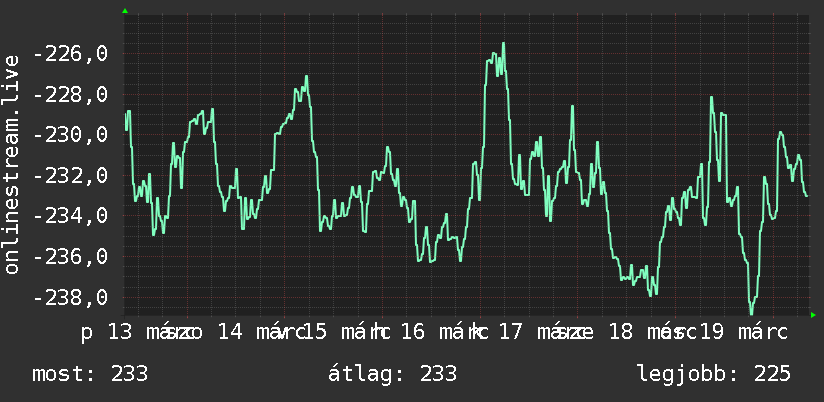Click the 'átlag: 233' average text
The height and width of the screenshot is (402, 824).
click(392, 374)
